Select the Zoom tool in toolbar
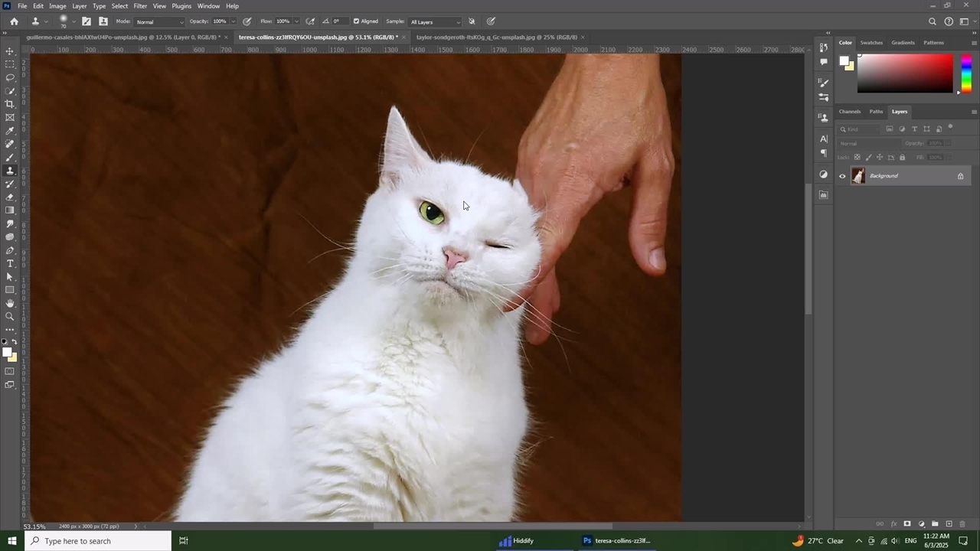The width and height of the screenshot is (980, 551). [x=10, y=317]
